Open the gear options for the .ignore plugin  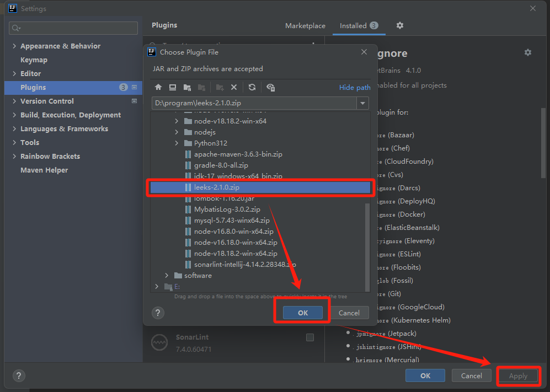(x=528, y=52)
